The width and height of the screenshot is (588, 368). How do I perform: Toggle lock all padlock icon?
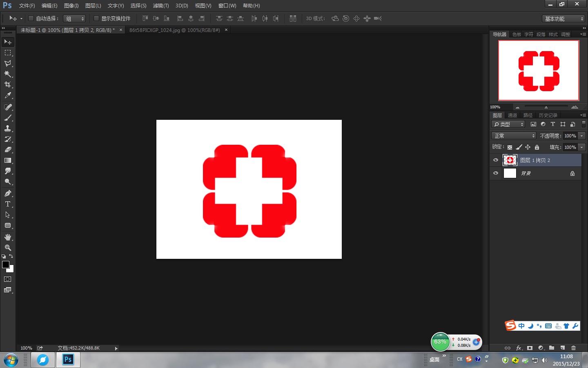[537, 147]
